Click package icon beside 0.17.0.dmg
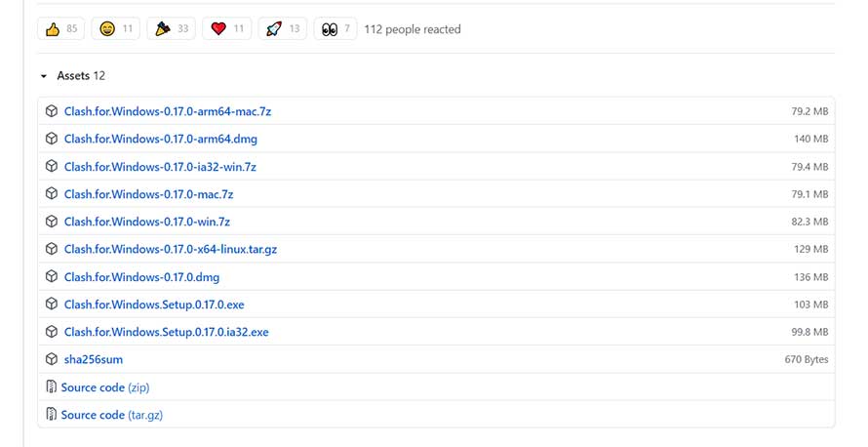The width and height of the screenshot is (868, 447). pyautogui.click(x=52, y=276)
